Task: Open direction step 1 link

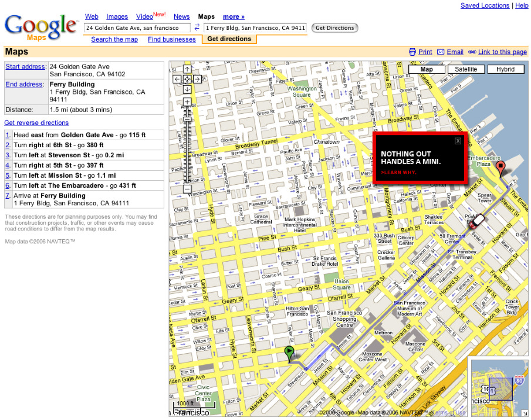Action: [x=8, y=135]
